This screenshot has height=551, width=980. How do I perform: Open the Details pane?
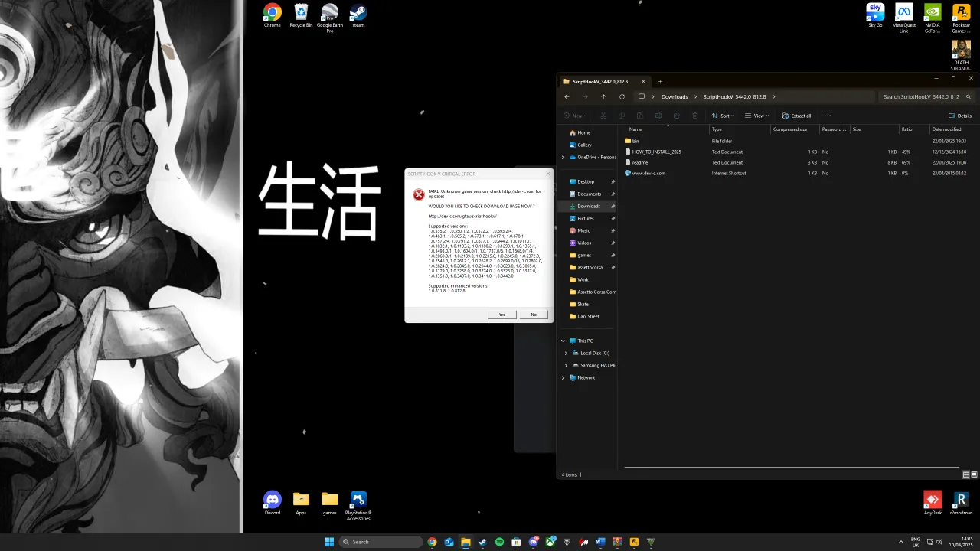[959, 116]
